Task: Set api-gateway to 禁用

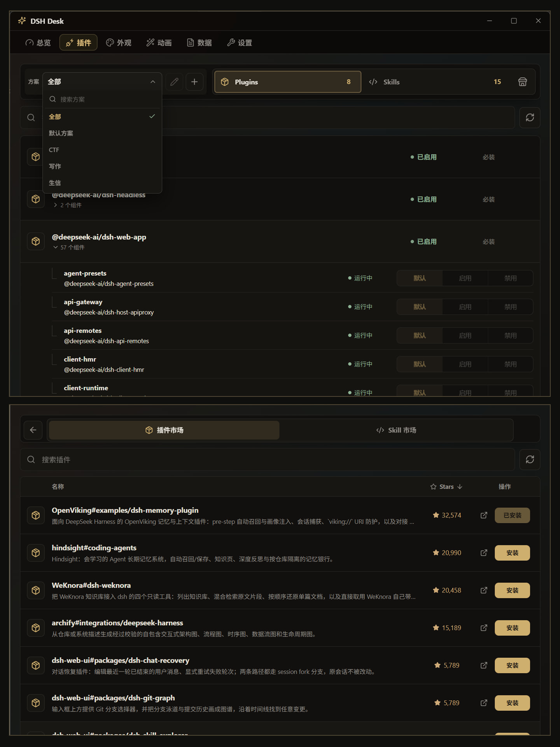Action: (x=510, y=307)
